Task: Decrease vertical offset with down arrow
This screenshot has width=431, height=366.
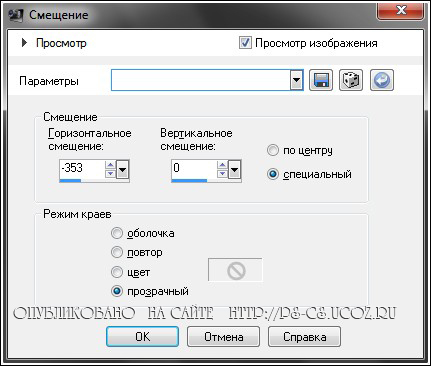Action: click(222, 174)
